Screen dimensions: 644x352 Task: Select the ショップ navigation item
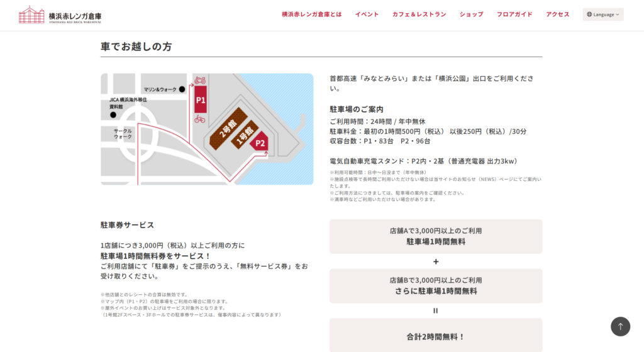[x=471, y=14]
